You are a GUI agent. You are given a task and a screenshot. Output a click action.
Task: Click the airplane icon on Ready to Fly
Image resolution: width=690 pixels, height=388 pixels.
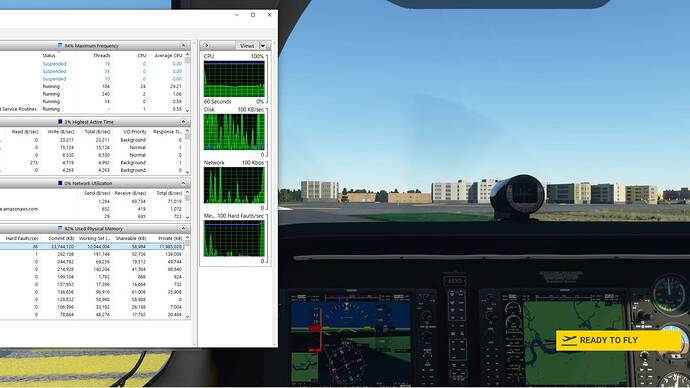pyautogui.click(x=569, y=340)
